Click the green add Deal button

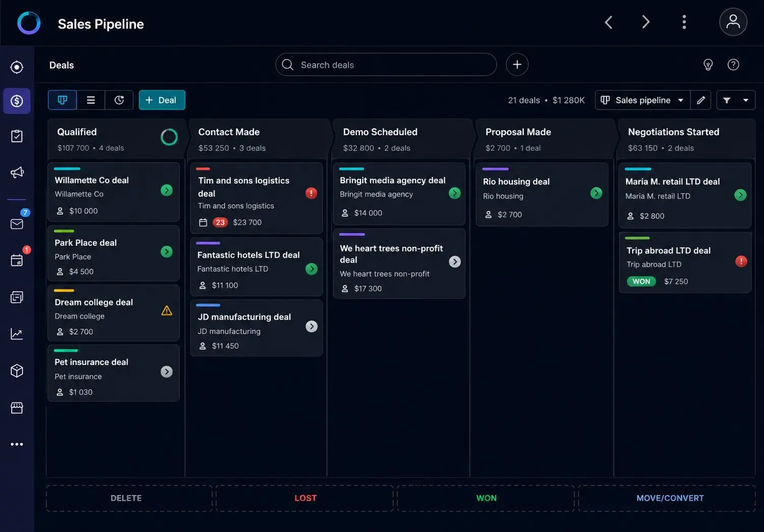[162, 100]
